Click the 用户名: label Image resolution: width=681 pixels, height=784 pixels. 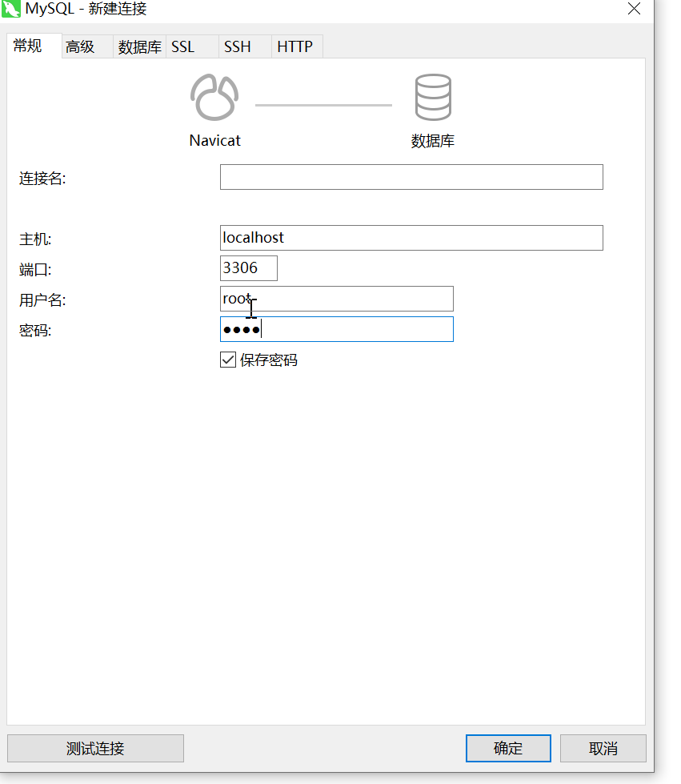coord(42,300)
